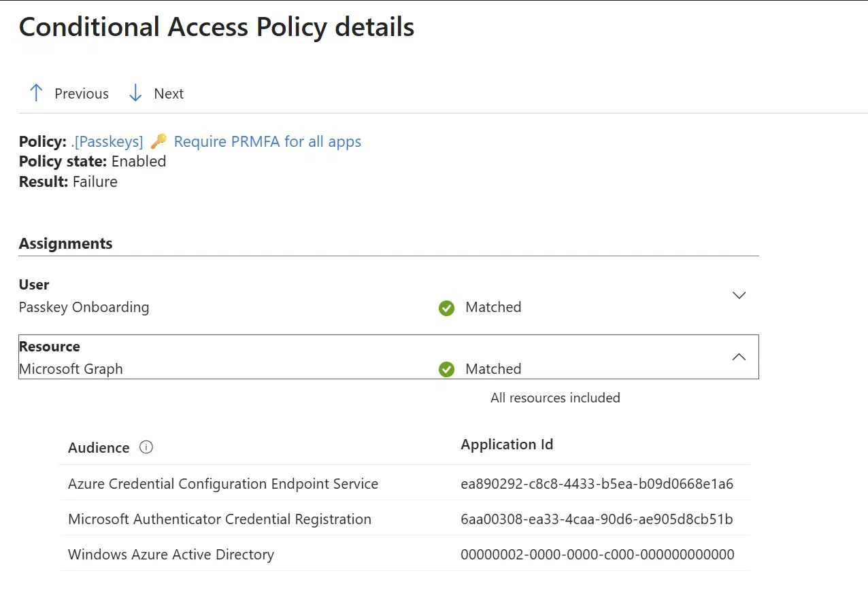This screenshot has width=868, height=607.
Task: Click the key emoji in policy name
Action: coord(158,141)
